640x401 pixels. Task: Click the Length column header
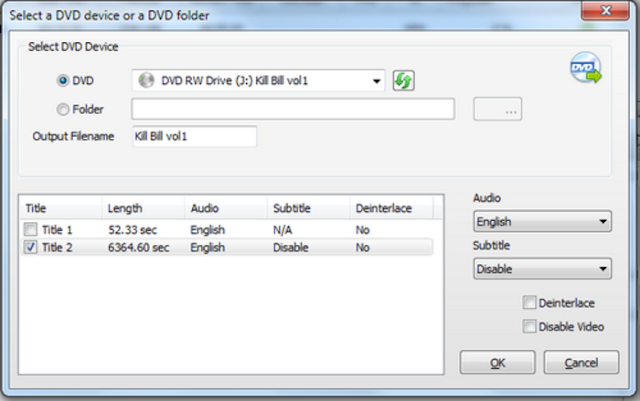click(x=143, y=208)
